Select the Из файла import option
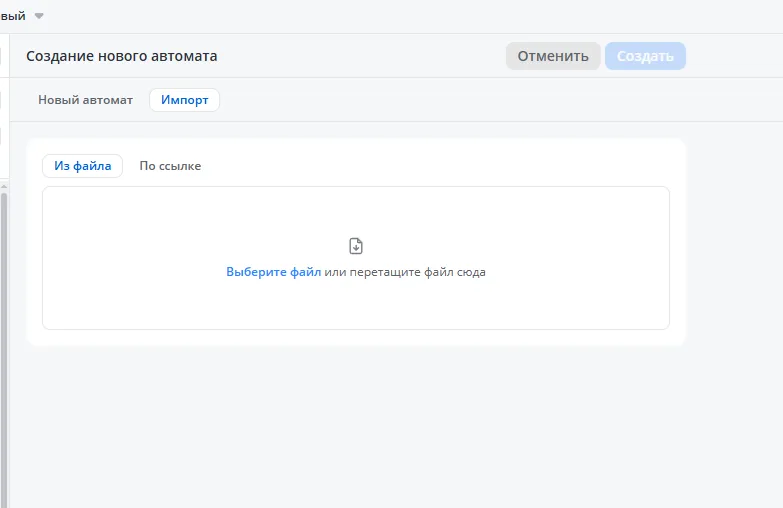The image size is (783, 508). 82,166
